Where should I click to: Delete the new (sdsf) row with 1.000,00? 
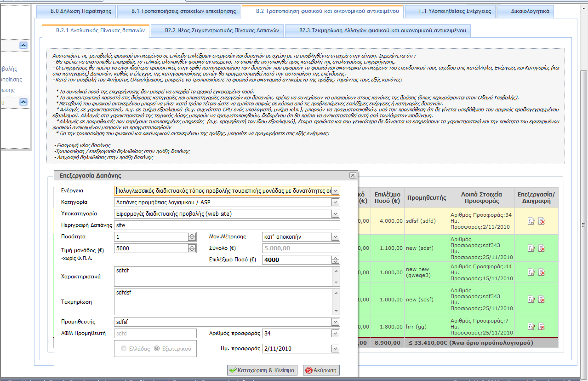[542, 300]
